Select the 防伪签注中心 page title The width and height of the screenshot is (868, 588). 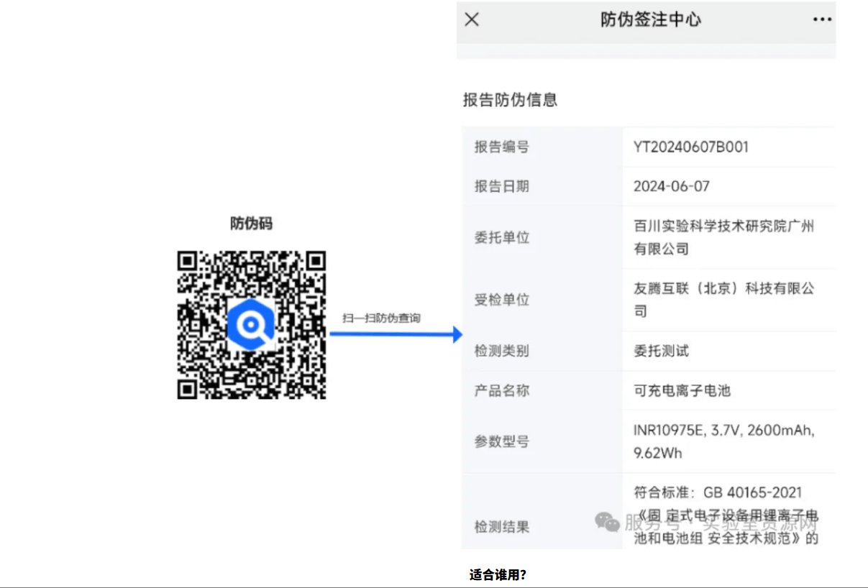tap(651, 19)
